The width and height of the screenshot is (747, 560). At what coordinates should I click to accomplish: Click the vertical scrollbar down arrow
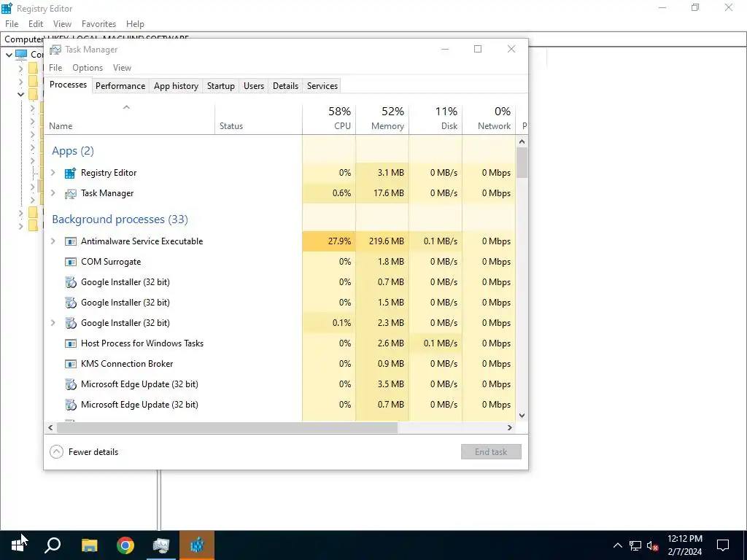(522, 415)
